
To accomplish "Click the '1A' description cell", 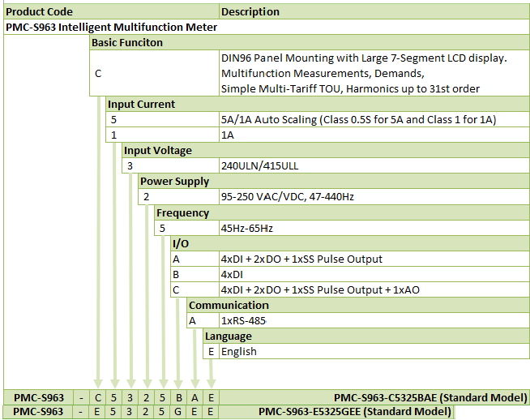I will [374, 135].
